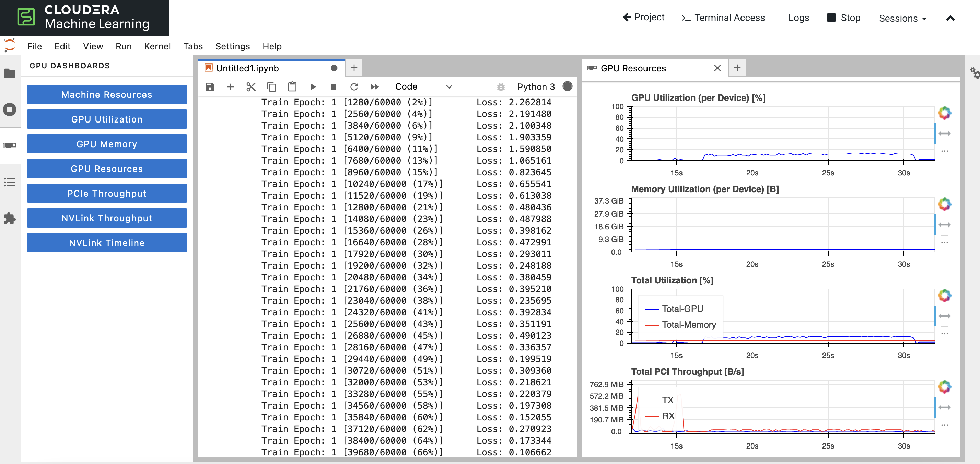The image size is (980, 464).
Task: Open the file browser sidebar folder icon
Action: click(x=10, y=73)
